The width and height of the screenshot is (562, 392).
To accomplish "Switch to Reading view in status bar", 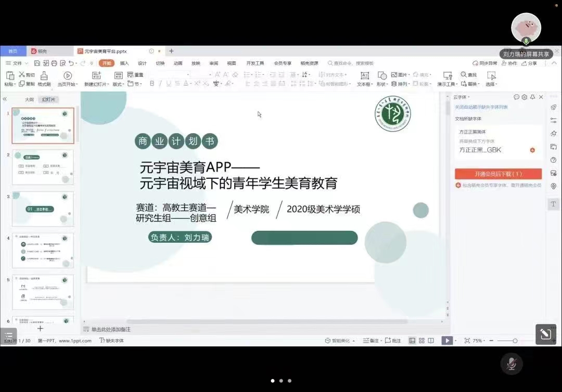I will [431, 341].
